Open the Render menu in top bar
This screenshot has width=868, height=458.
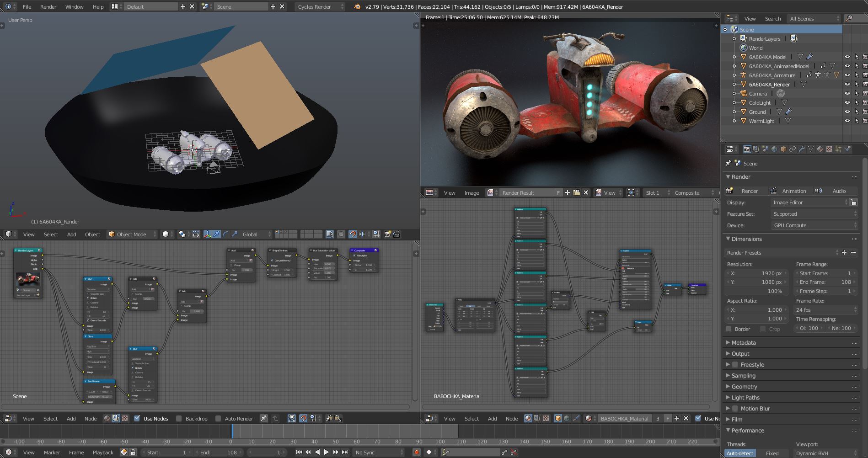pos(48,6)
